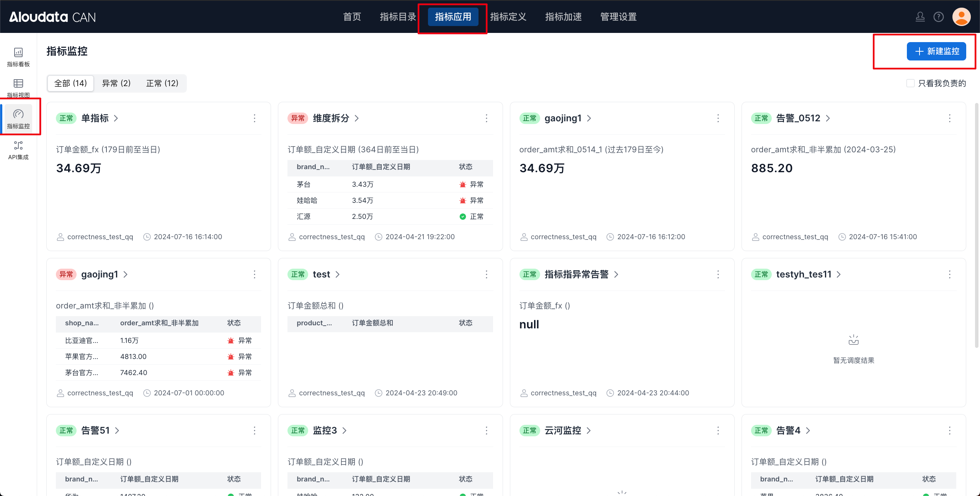Expand the 指标指异常告警 card chevron
980x496 pixels.
(616, 274)
